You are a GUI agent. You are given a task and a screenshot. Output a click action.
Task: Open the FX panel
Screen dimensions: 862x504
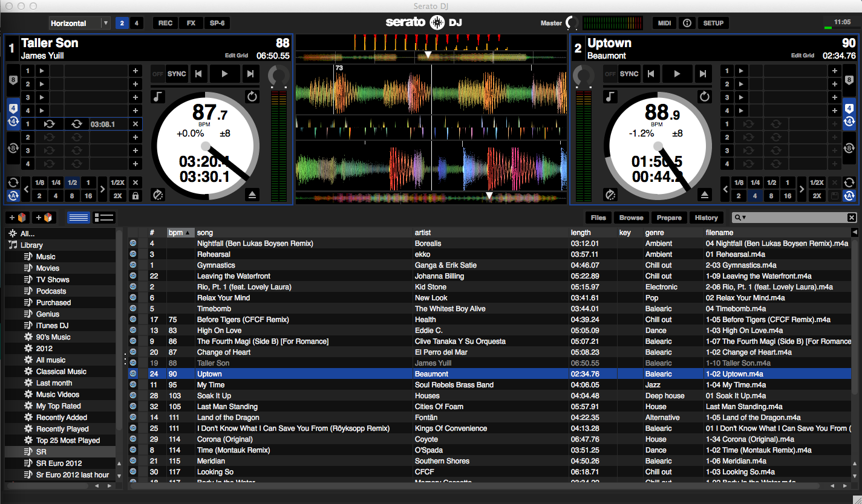click(191, 23)
